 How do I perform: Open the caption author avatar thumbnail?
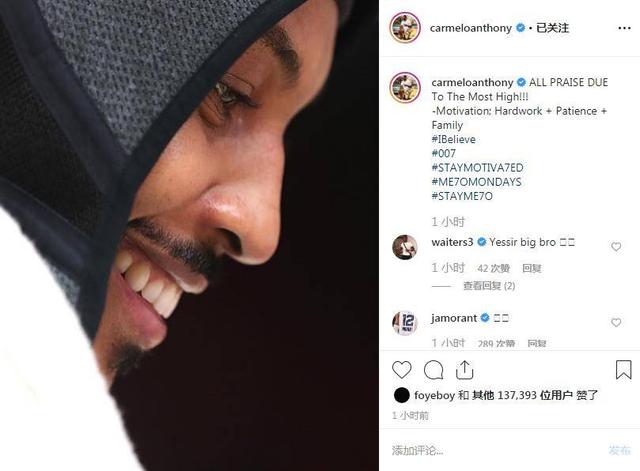pos(405,88)
